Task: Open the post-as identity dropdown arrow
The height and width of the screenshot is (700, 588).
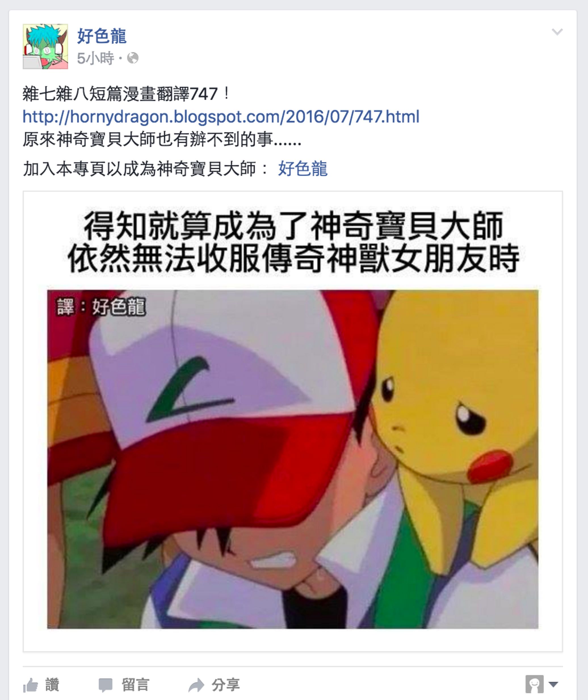Action: pos(553,684)
